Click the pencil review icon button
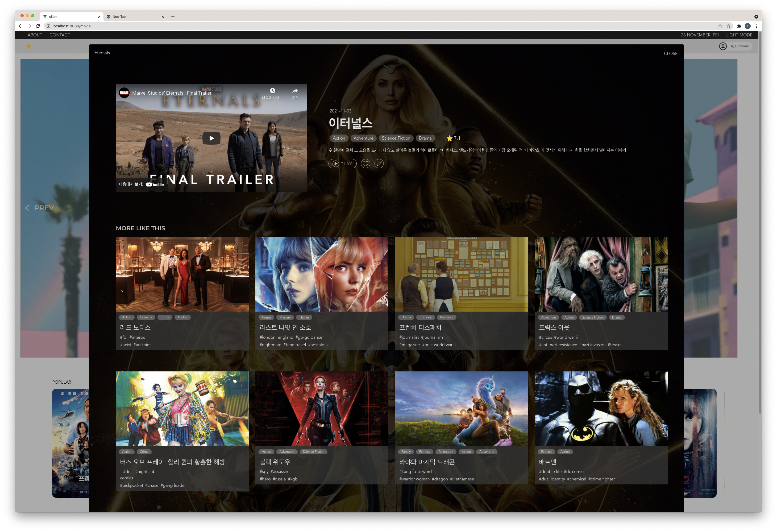This screenshot has height=532, width=777. pos(379,164)
